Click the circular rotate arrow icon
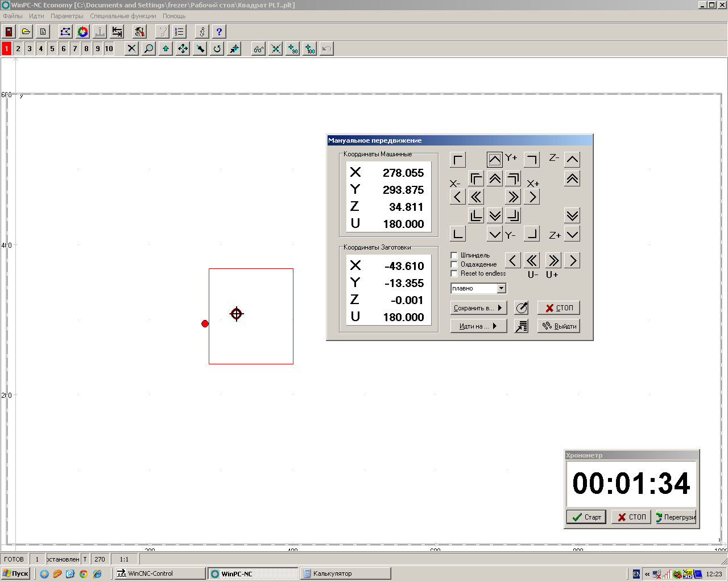This screenshot has height=582, width=728. pos(217,49)
